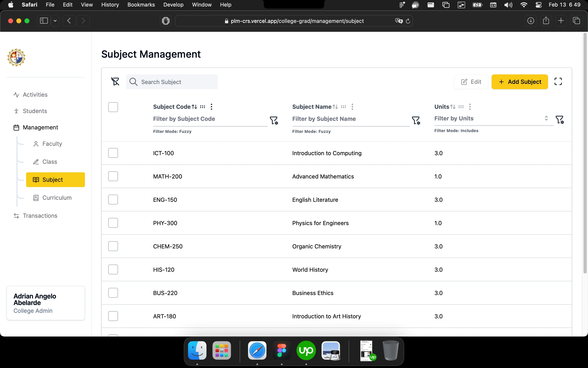This screenshot has width=588, height=368.
Task: Change Units filter mode icon
Action: (x=560, y=120)
